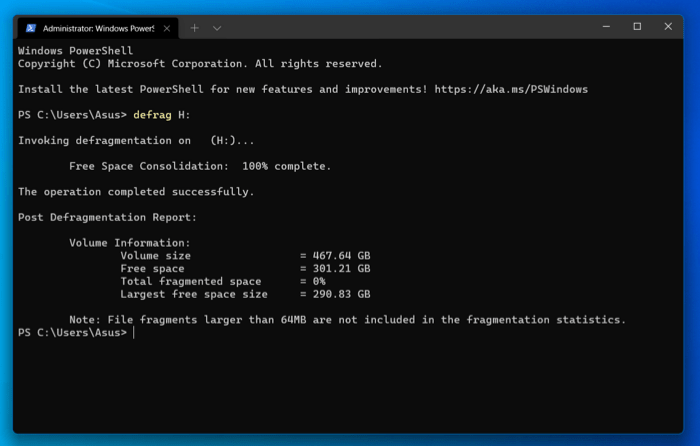Maximize the terminal window
The image size is (700, 446).
click(x=637, y=27)
